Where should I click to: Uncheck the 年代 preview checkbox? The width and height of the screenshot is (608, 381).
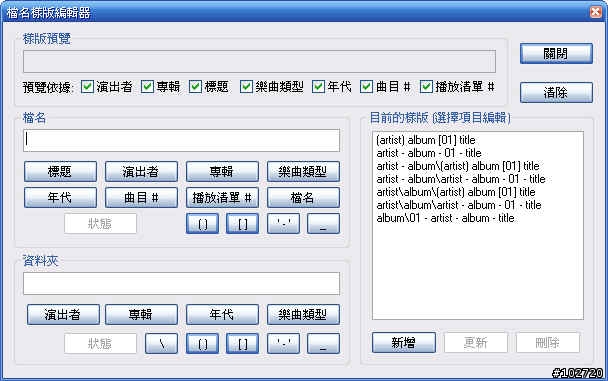pos(318,86)
